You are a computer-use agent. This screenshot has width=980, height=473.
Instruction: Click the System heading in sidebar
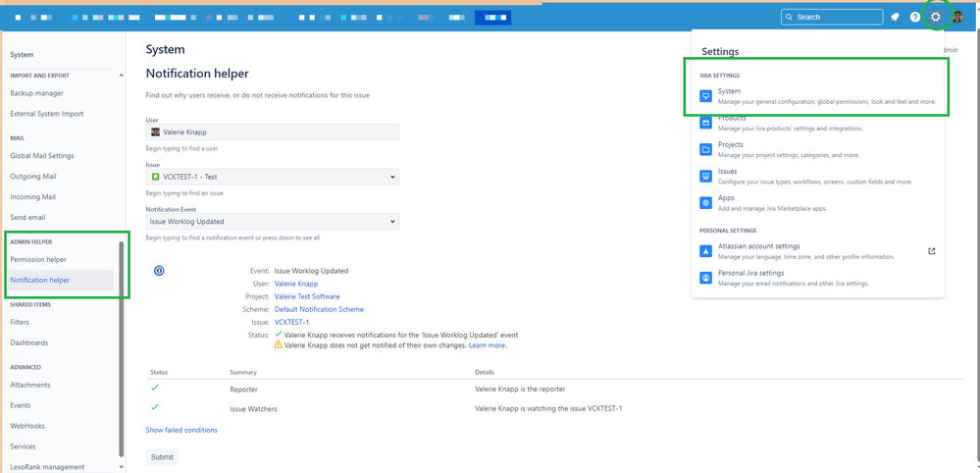[22, 55]
